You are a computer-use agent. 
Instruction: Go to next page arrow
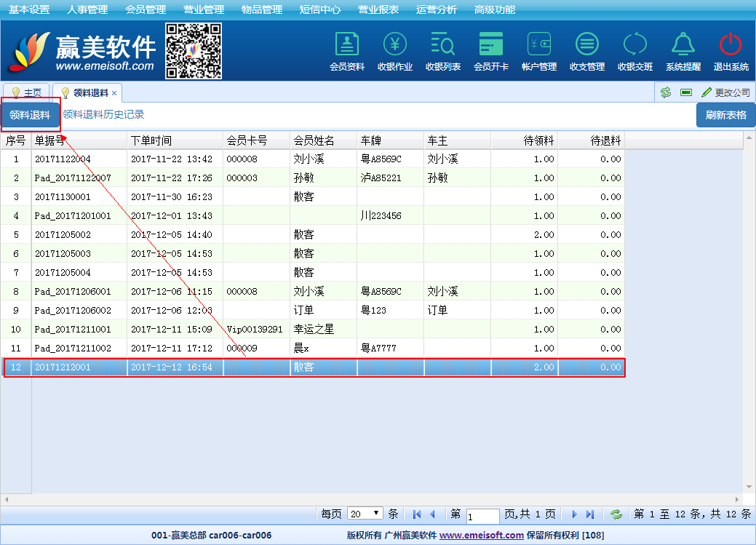pyautogui.click(x=574, y=514)
